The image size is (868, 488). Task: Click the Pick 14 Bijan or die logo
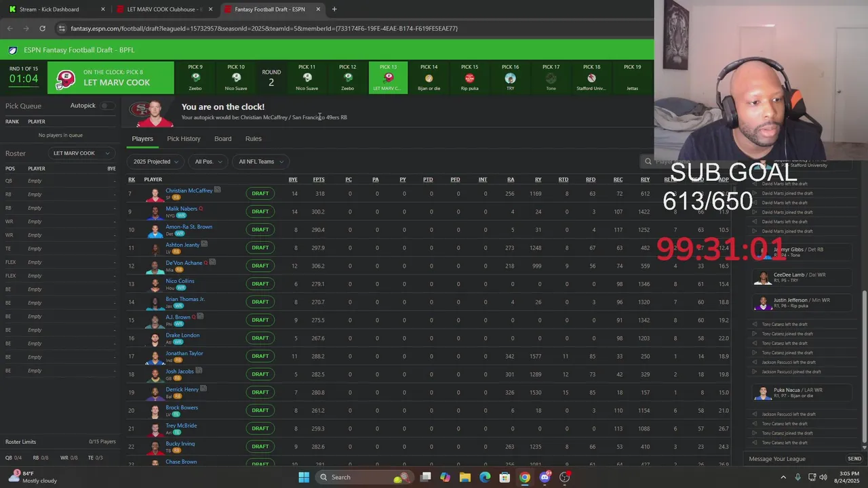(x=429, y=78)
